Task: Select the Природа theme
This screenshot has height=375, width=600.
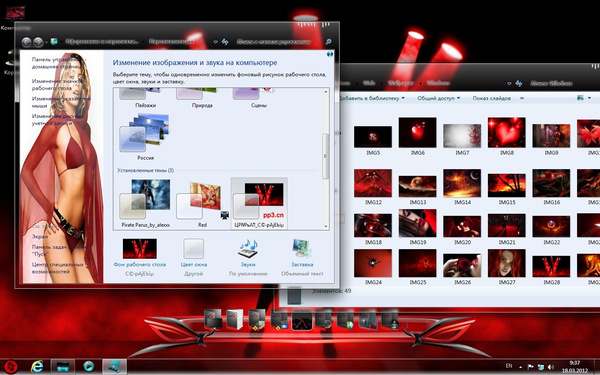Action: pos(202,97)
